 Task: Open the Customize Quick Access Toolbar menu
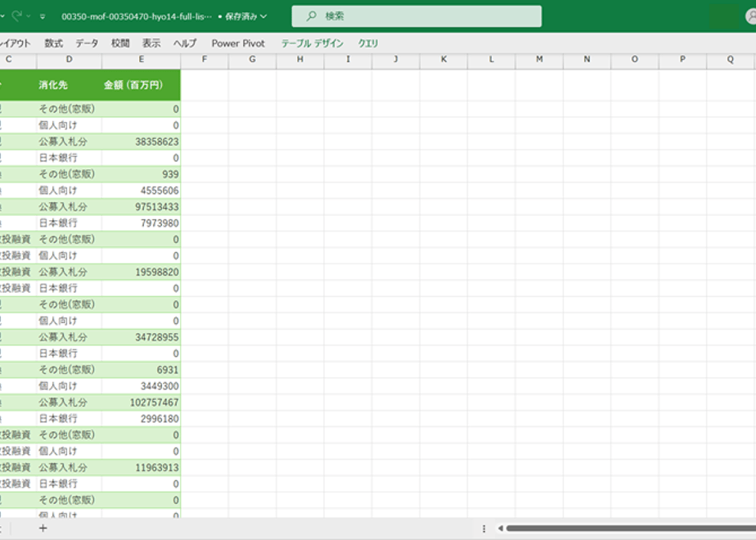[43, 16]
